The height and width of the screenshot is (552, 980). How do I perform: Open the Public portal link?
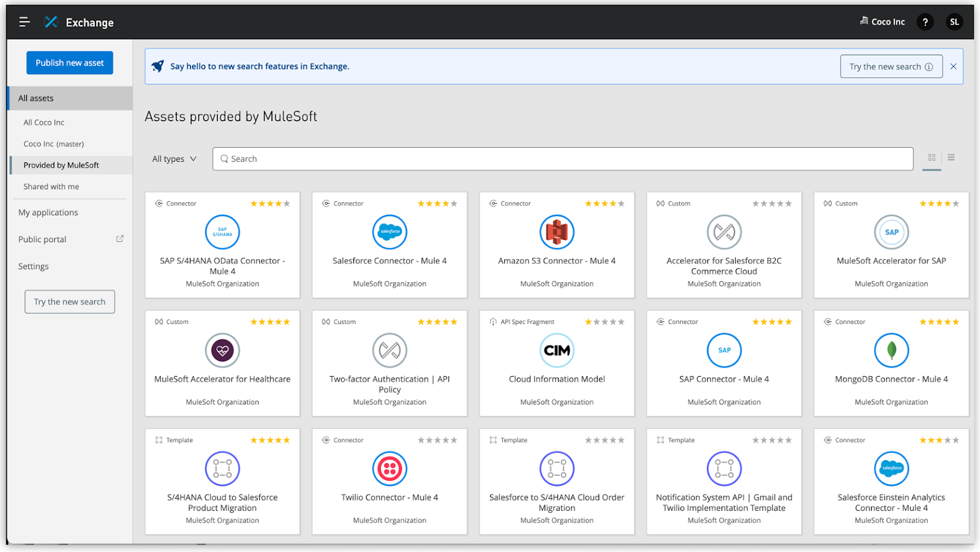[42, 240]
